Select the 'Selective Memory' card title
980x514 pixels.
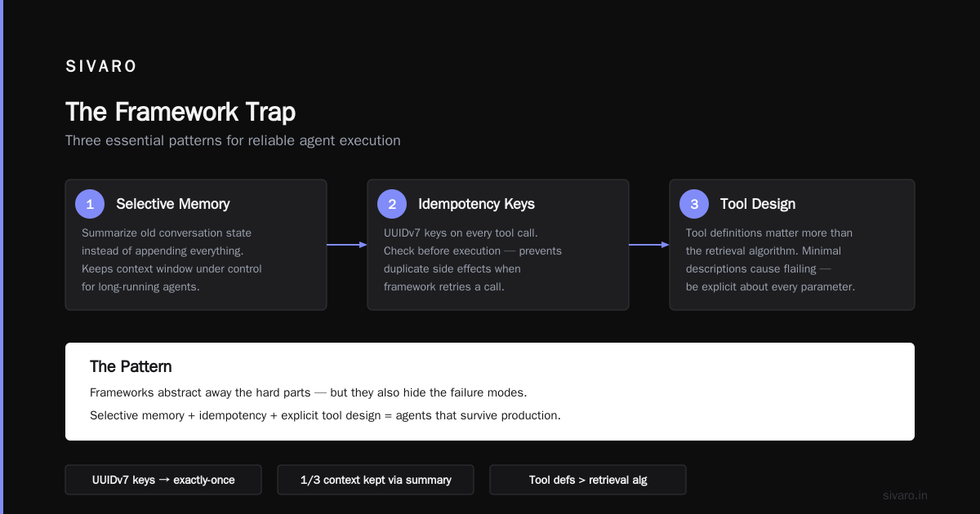[173, 204]
